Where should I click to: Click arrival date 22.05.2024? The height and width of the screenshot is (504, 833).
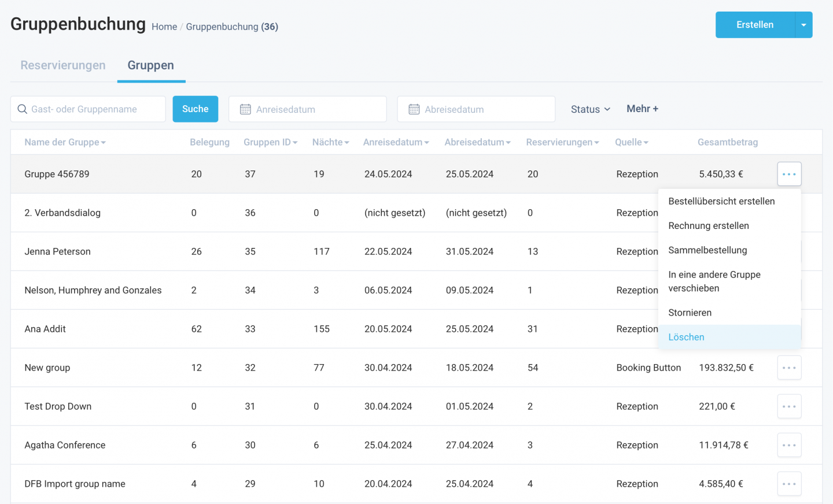click(388, 251)
